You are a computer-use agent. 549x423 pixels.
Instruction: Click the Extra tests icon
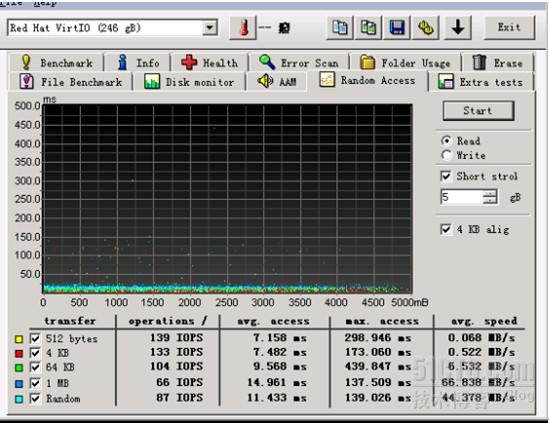coord(446,82)
